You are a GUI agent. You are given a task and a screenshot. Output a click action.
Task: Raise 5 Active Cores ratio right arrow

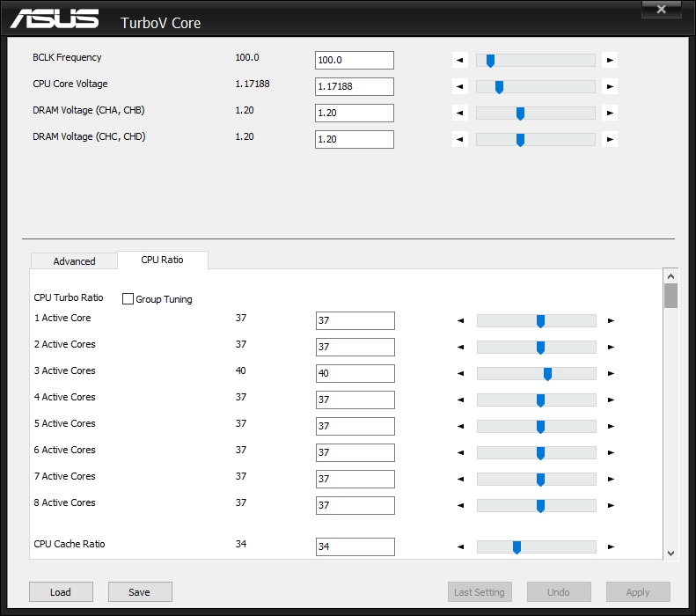pos(611,426)
